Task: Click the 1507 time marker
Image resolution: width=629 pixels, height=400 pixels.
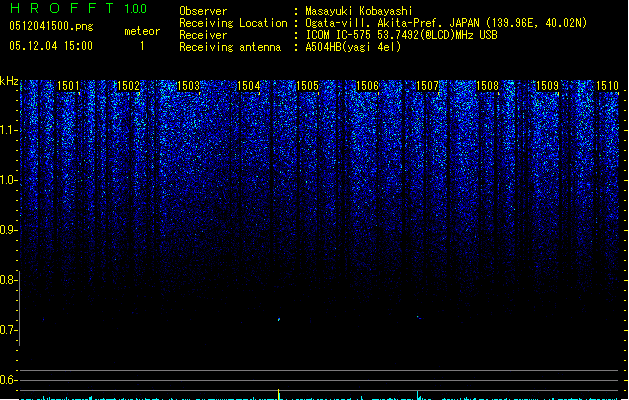Action: point(427,86)
